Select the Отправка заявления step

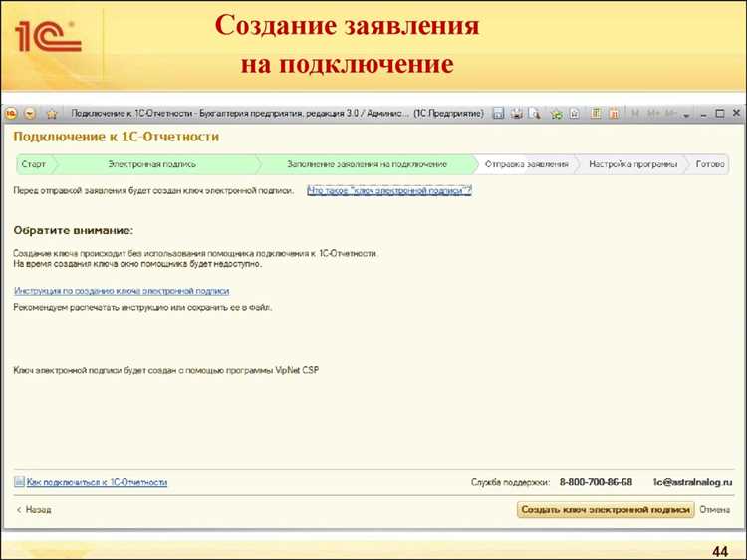527,164
